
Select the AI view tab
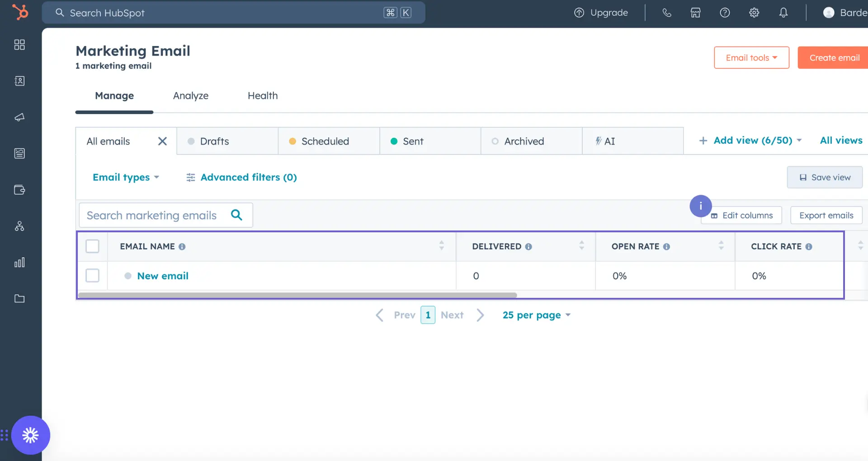point(632,141)
